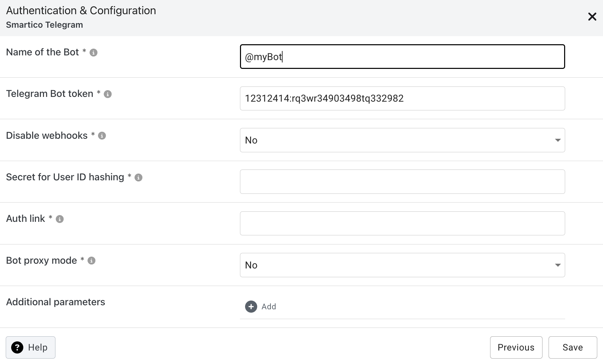This screenshot has width=603, height=364.
Task: Click into the Telegram Bot token field
Action: coord(402,98)
